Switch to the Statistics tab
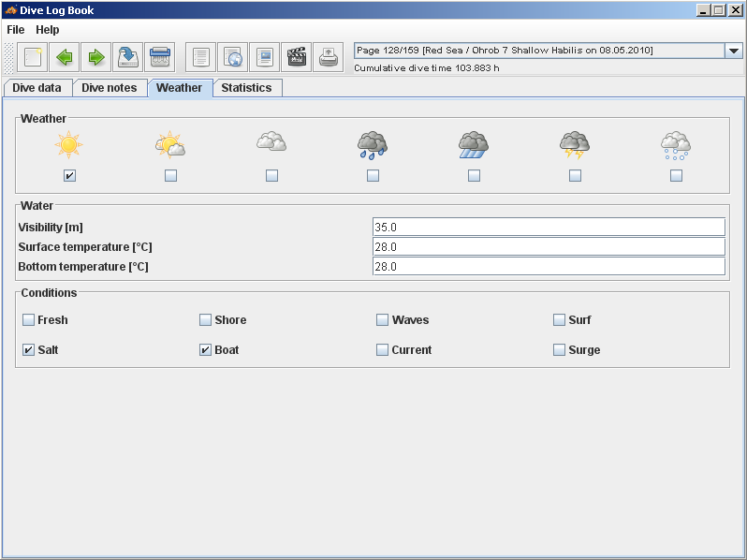 (246, 88)
